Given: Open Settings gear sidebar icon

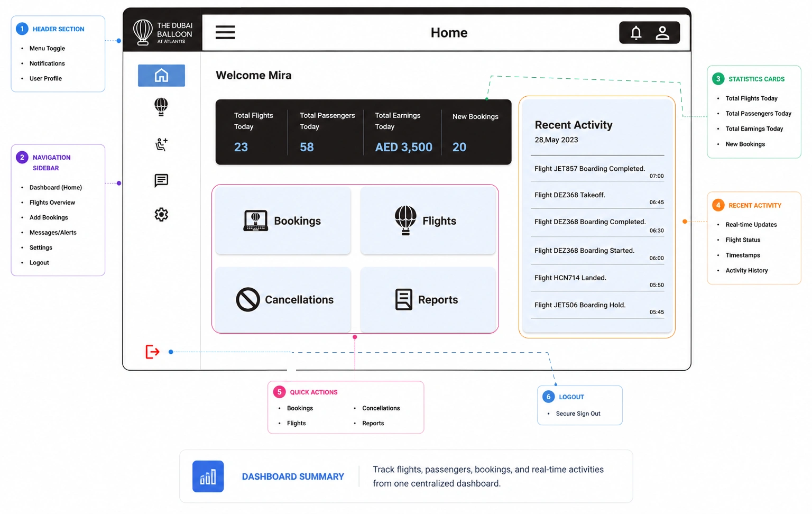Looking at the screenshot, I should (x=161, y=214).
